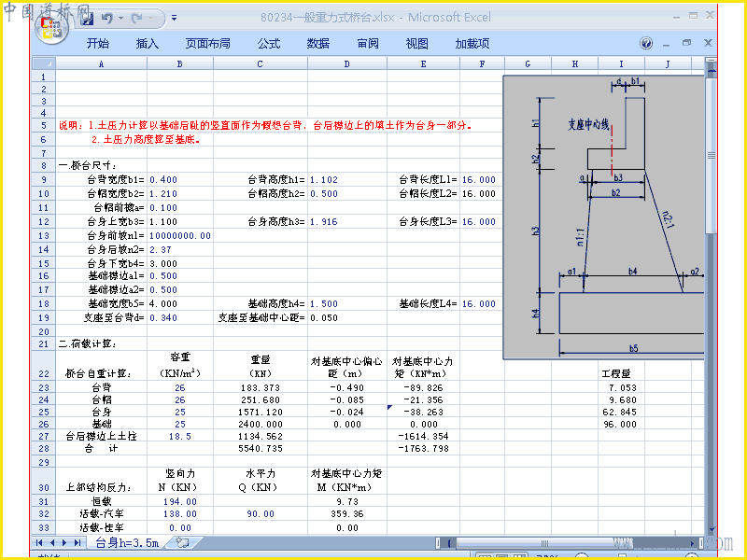Go to last sheet with navigation arrow
This screenshot has width=747, height=560.
coord(78,542)
